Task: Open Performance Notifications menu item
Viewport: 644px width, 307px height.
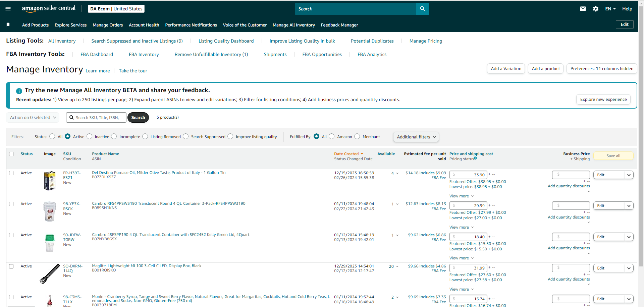Action: [x=191, y=25]
